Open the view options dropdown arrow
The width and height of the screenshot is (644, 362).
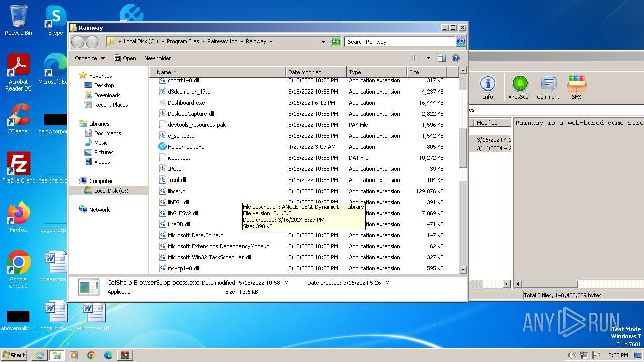[x=428, y=58]
